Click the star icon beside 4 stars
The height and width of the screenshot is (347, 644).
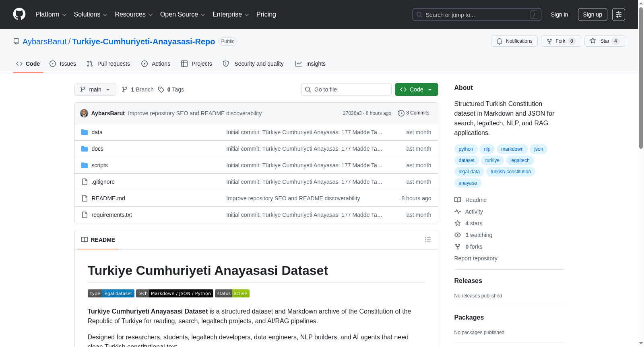tap(458, 223)
